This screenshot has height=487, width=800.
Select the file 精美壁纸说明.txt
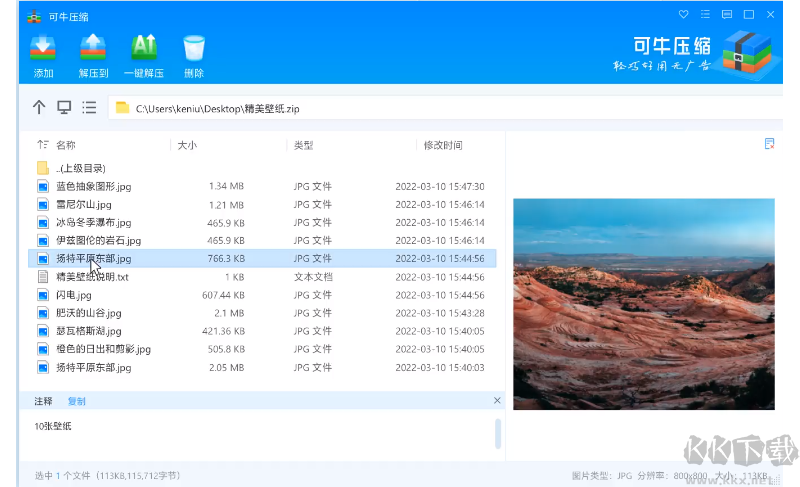pos(92,277)
